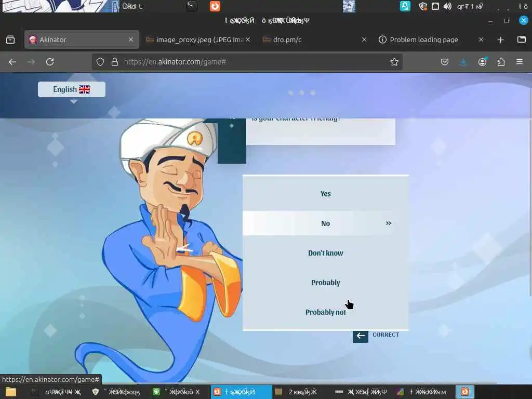
Task: Open the file manager folder in taskbar
Action: pyautogui.click(x=11, y=392)
